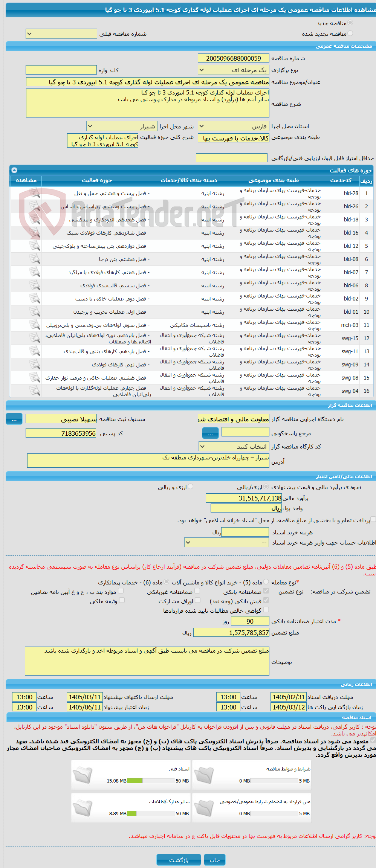Open اطلاعات حساب هزینه خرید اسناد dropdown
Image resolution: width=376 pixels, height=868 pixels.
[x=227, y=542]
